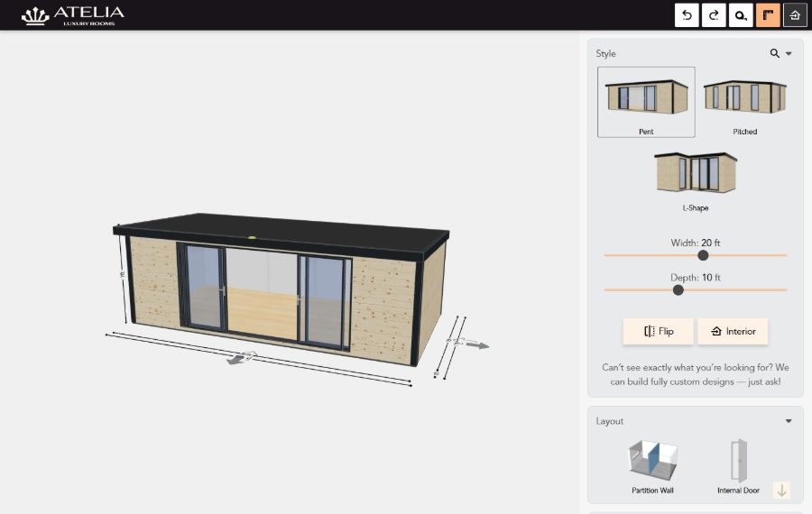
Task: Collapse the Layout panel arrow
Action: coord(789,421)
